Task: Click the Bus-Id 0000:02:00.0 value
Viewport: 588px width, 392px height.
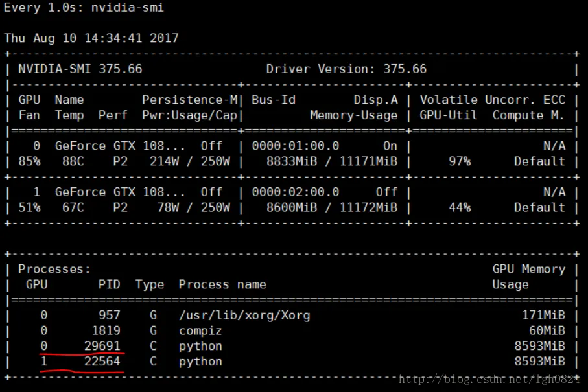Action: [296, 192]
